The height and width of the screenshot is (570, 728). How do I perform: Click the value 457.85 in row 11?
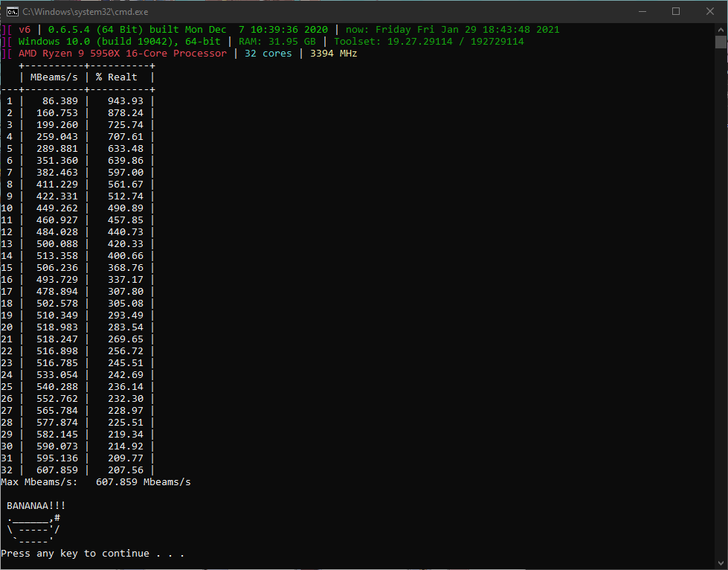pyautogui.click(x=126, y=220)
